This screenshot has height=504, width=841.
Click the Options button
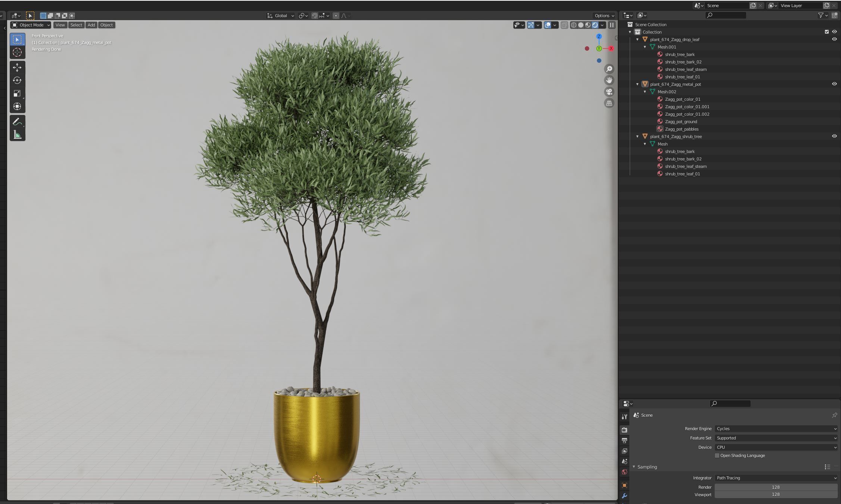click(604, 16)
